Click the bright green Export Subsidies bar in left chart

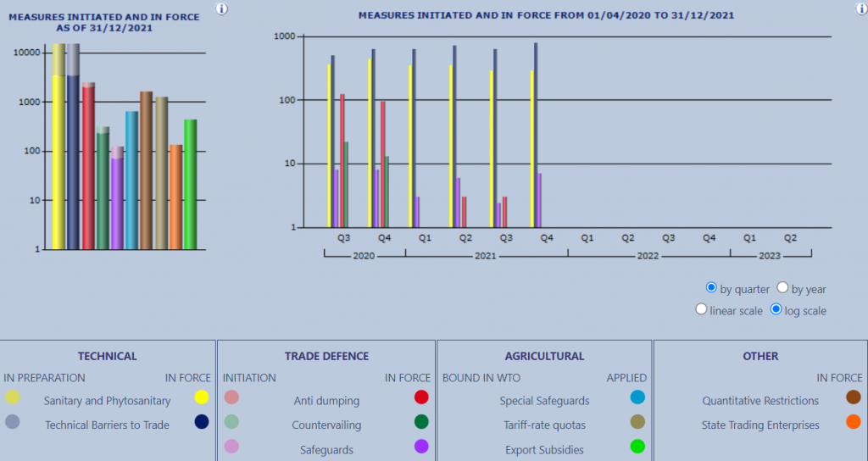coord(191,184)
